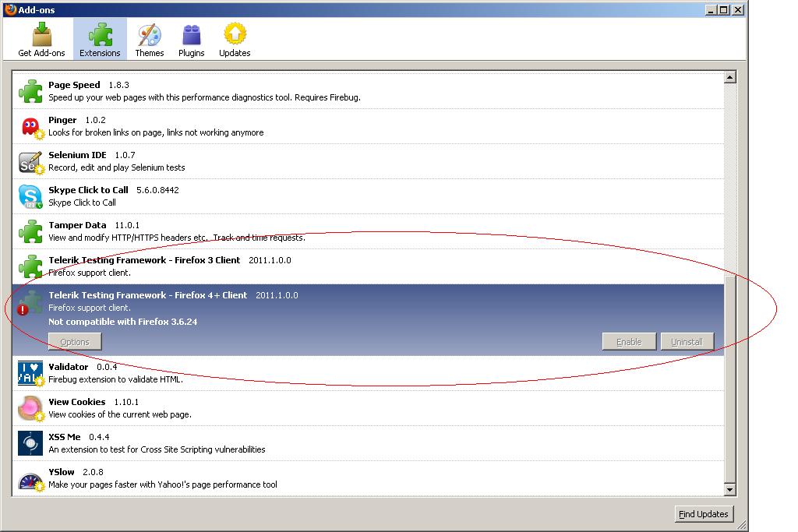Screen dimensions: 798x532
Task: Select the Pinger 1.0.2 extension
Action: tap(368, 126)
